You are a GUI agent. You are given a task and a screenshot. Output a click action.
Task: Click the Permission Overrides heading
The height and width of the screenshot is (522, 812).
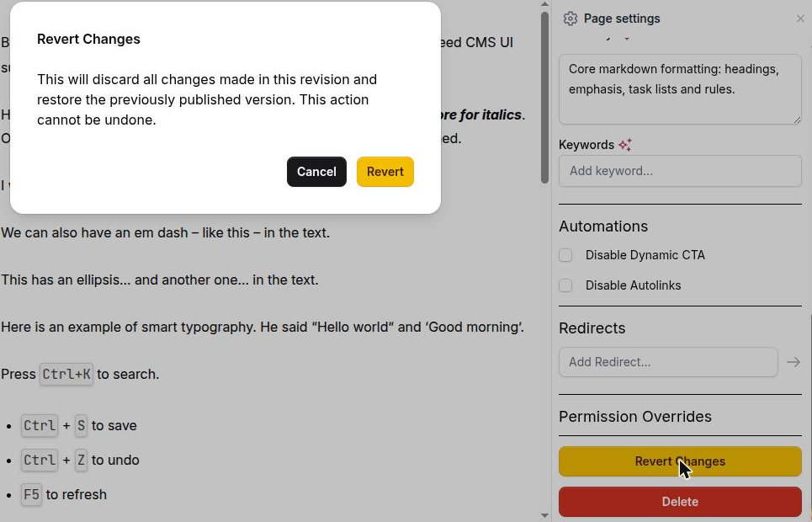tap(635, 417)
